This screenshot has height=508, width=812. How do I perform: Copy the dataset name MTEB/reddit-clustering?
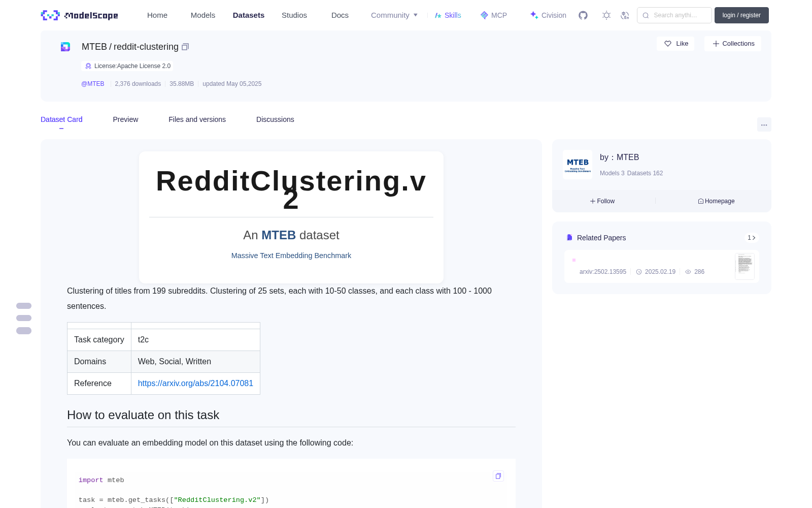point(185,47)
